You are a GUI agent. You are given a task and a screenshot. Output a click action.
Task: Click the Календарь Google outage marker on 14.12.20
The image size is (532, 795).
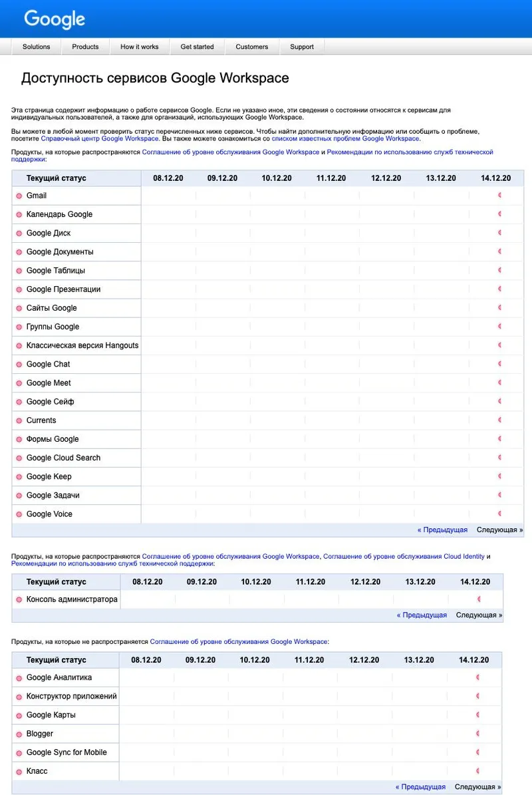(499, 214)
